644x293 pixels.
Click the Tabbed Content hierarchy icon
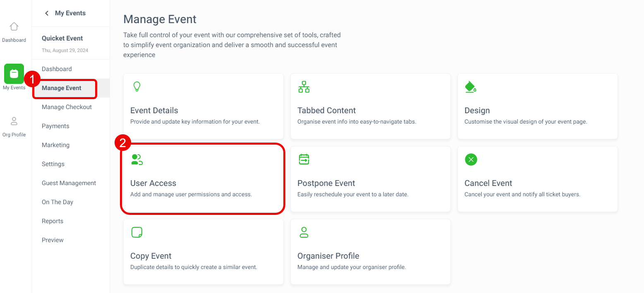click(x=304, y=87)
